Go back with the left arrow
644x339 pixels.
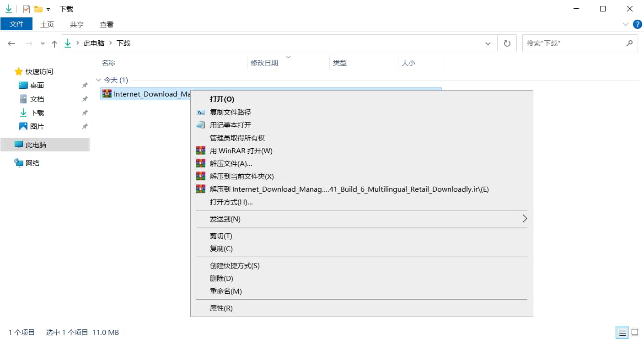coord(11,43)
